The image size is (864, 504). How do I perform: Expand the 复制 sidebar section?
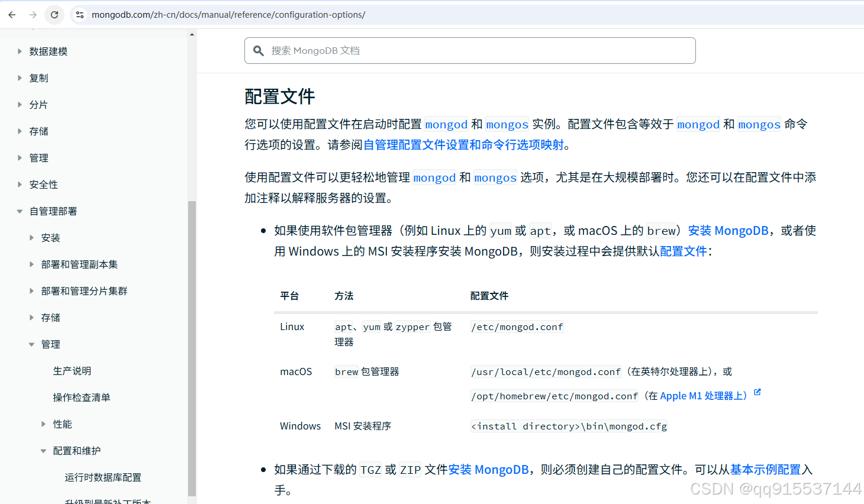point(20,78)
